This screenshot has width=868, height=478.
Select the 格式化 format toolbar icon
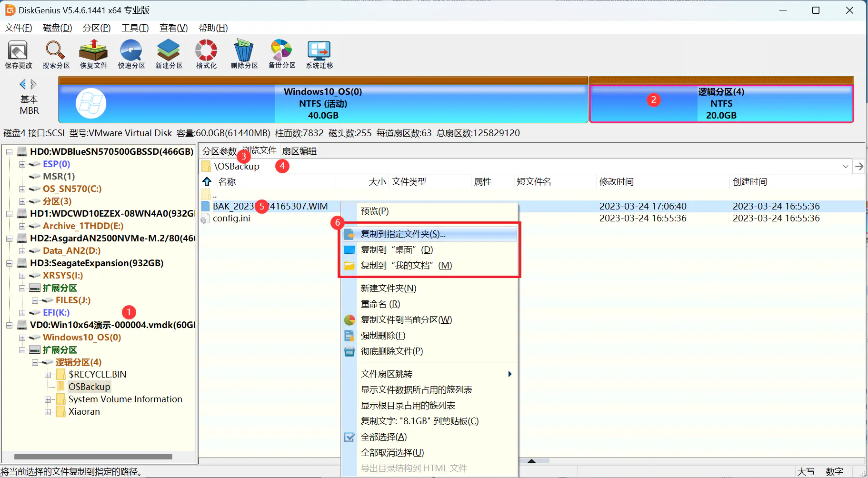206,54
